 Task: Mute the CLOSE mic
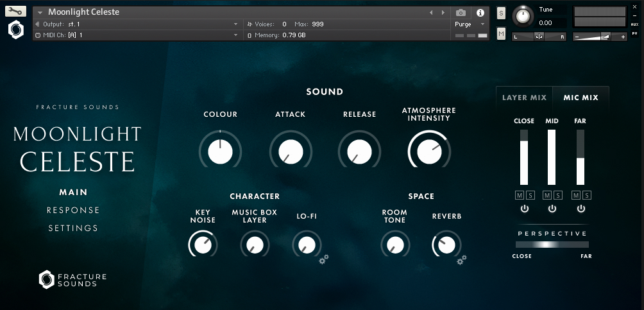[520, 195]
